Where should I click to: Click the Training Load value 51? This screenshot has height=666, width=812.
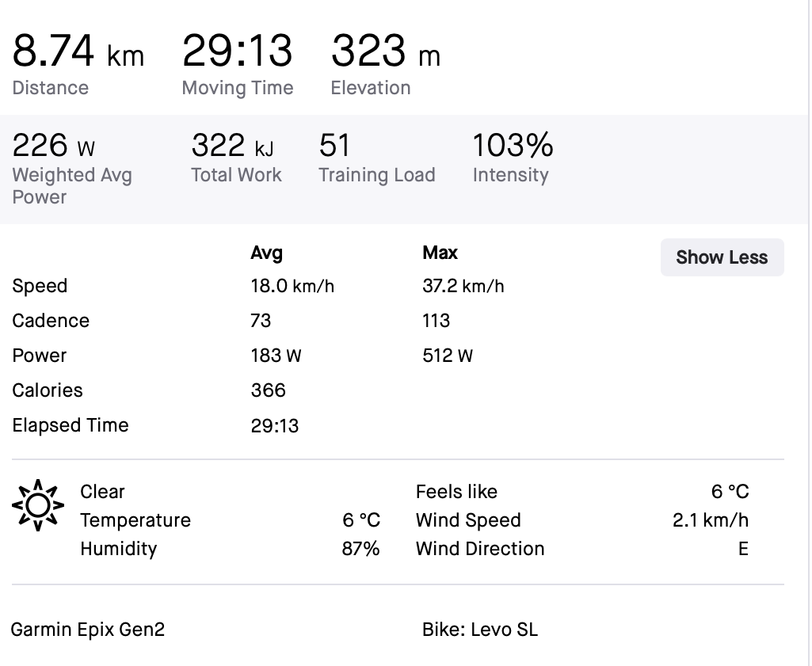click(x=334, y=146)
